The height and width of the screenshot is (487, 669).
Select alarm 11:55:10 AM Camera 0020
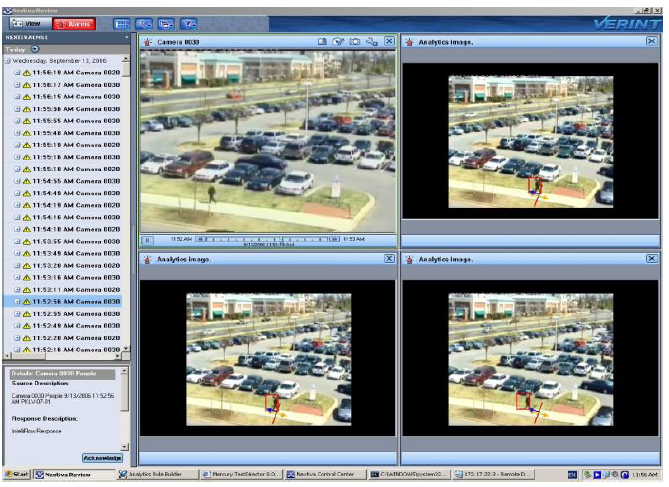coord(76,169)
